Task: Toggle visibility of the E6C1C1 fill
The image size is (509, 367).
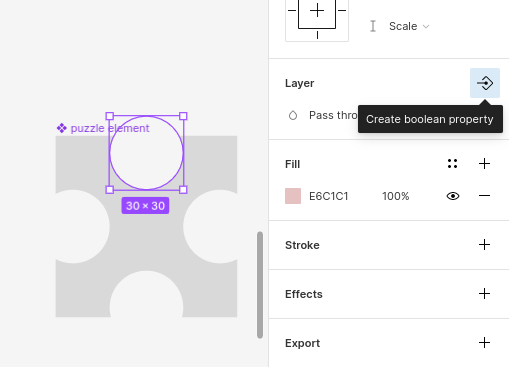Action: (453, 196)
